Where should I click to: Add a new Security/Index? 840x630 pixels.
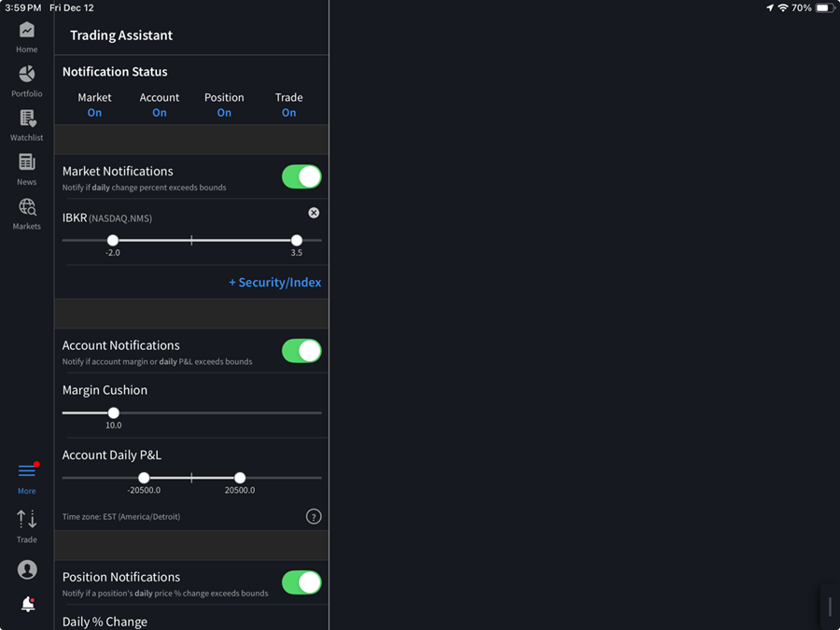275,282
